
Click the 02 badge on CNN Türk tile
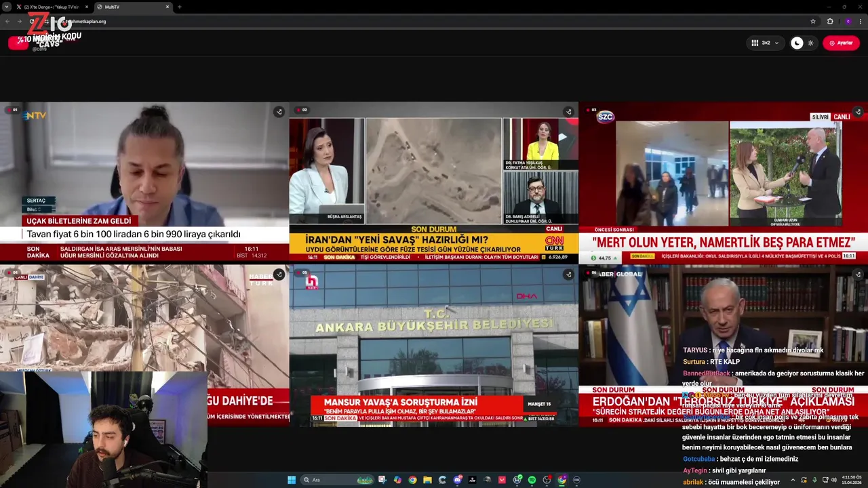coord(301,110)
